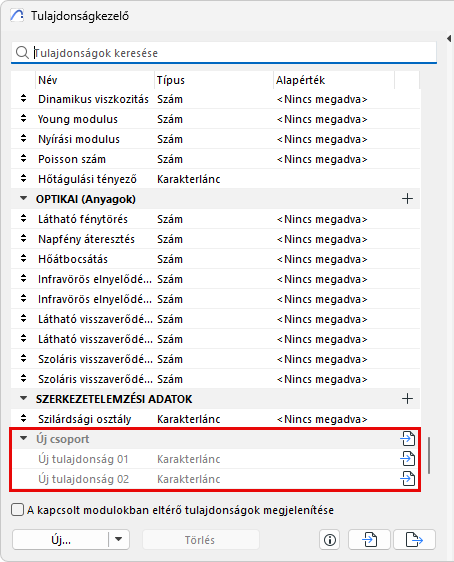This screenshot has height=562, width=454.
Task: Click the bottom import properties button
Action: (369, 539)
